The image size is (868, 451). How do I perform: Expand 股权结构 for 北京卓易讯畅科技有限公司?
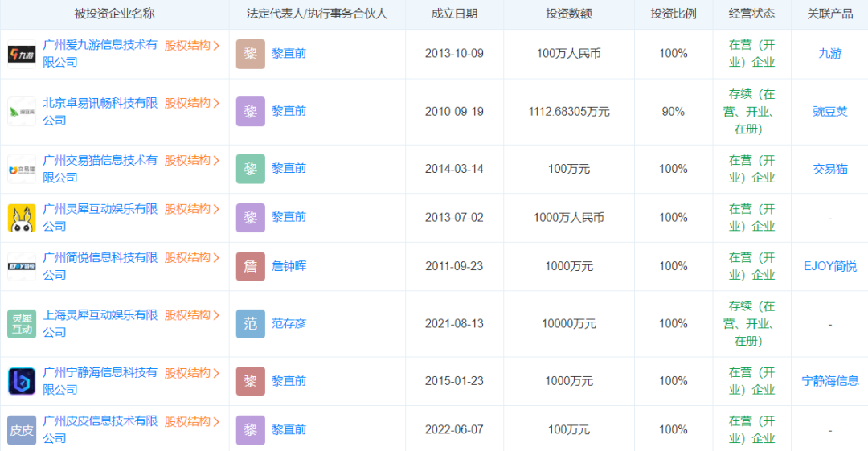(192, 103)
